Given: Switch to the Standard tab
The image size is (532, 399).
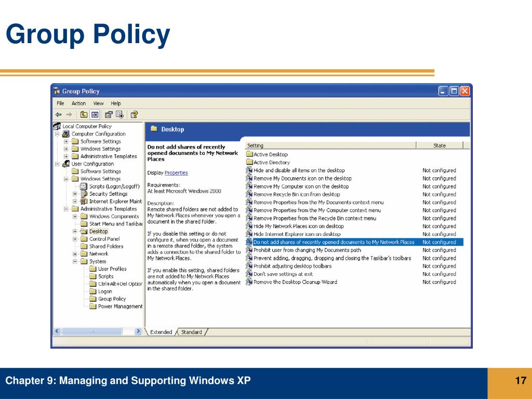Looking at the screenshot, I should click(x=191, y=332).
